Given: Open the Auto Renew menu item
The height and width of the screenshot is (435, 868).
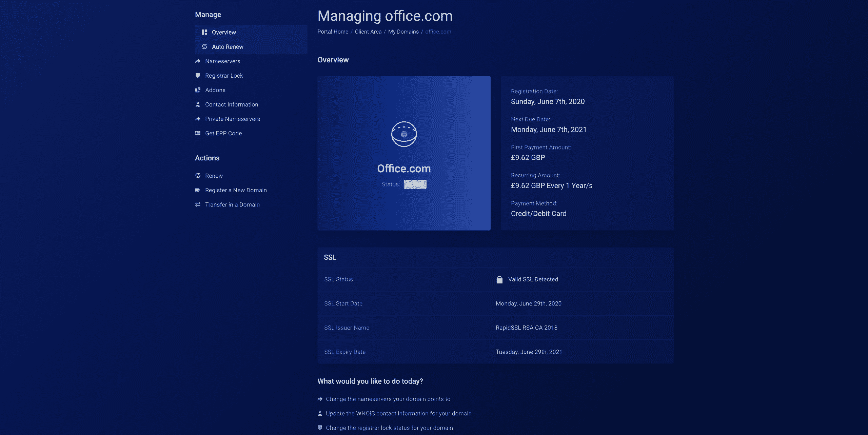Looking at the screenshot, I should (x=251, y=46).
